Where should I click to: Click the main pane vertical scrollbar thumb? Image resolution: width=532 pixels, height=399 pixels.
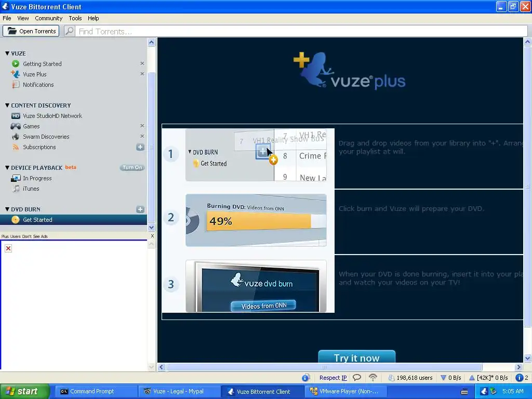[527, 187]
